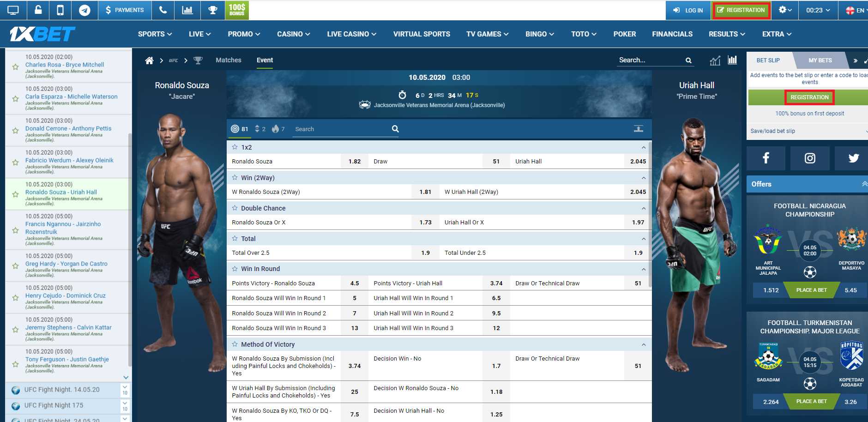Open the bar chart icon beside bet slip
868x422 pixels.
tap(733, 60)
